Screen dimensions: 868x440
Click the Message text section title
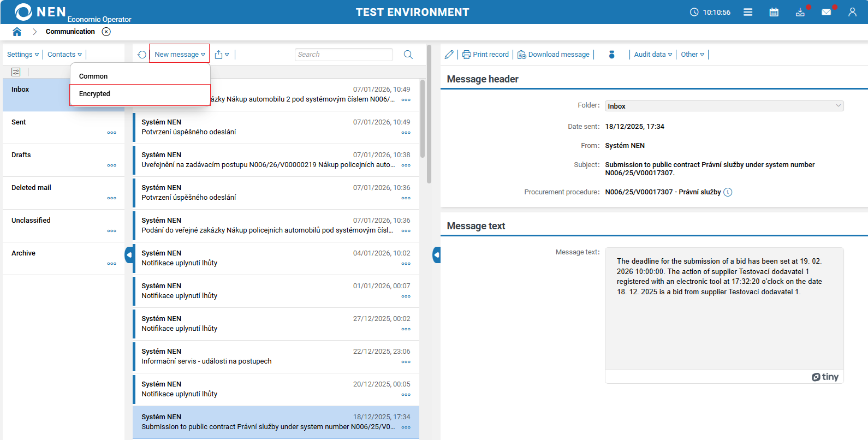[x=476, y=226]
